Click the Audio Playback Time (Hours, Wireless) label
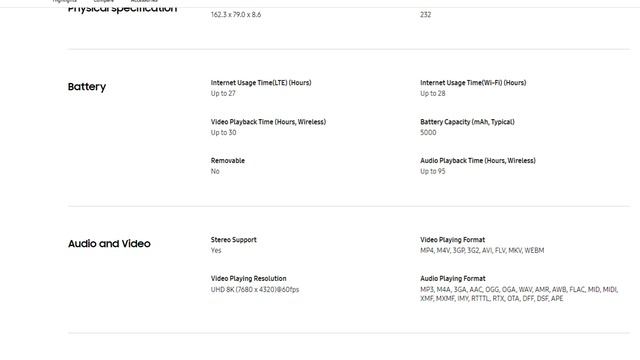640x360 pixels. (x=478, y=161)
